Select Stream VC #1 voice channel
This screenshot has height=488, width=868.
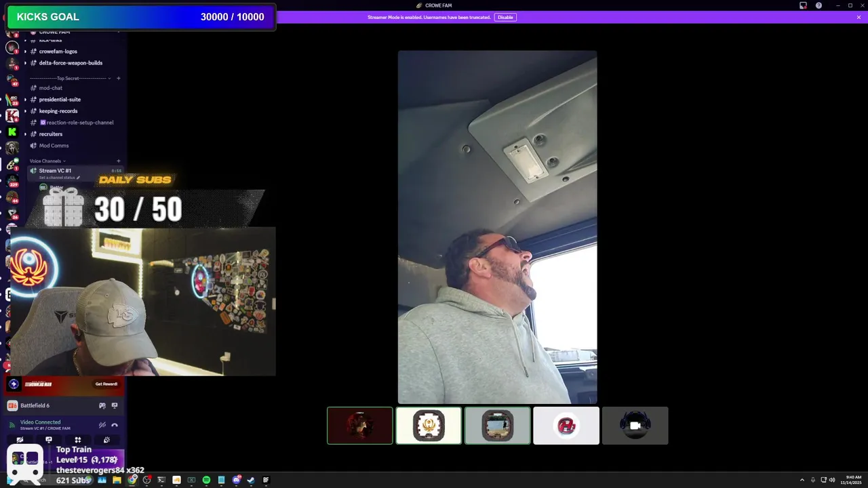[55, 171]
